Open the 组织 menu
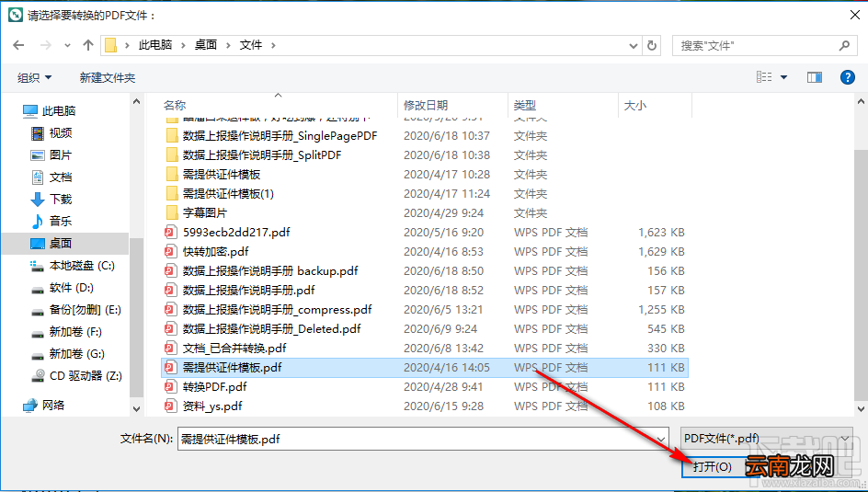This screenshot has height=492, width=868. 34,77
